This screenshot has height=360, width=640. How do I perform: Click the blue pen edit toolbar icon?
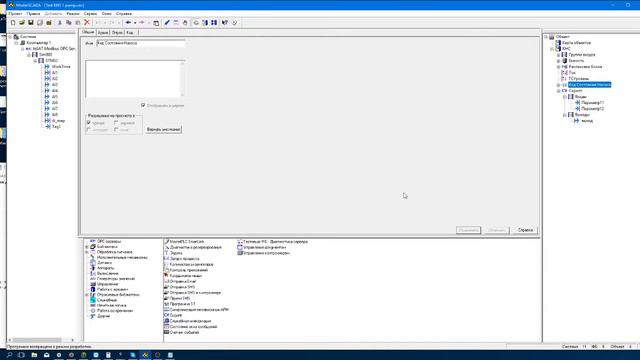click(167, 23)
